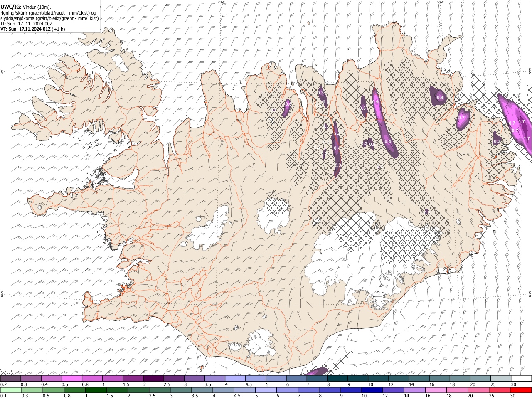Select the 'slydda/snjókoma' legend description line
The image size is (532, 399).
(x=49, y=18)
